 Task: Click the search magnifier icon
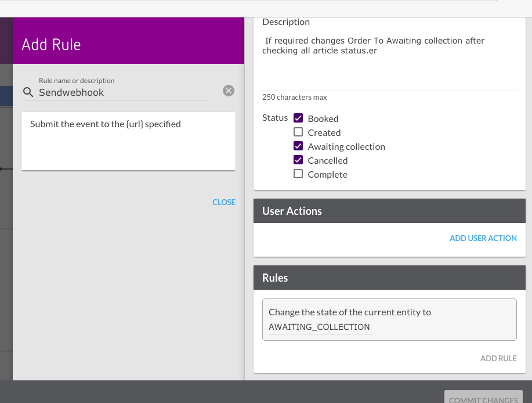(x=28, y=92)
